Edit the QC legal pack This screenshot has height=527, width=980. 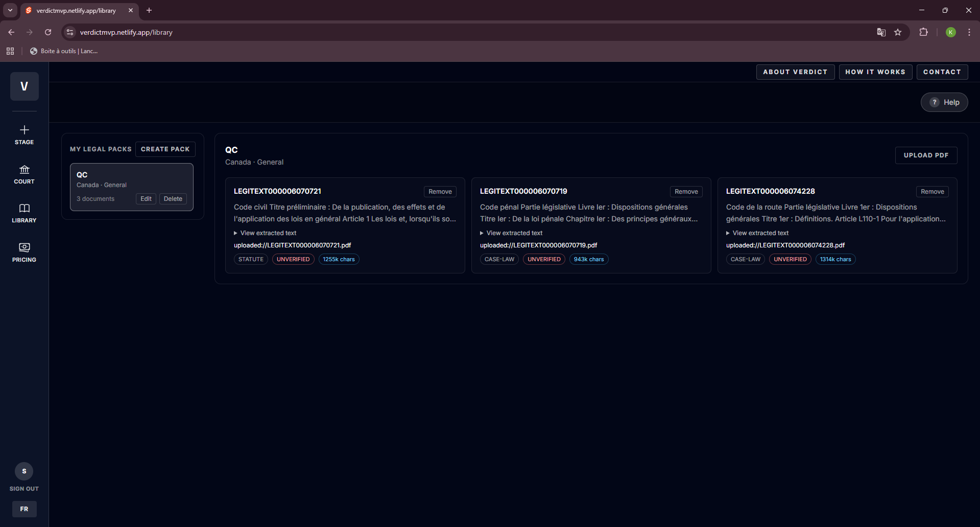pyautogui.click(x=146, y=199)
